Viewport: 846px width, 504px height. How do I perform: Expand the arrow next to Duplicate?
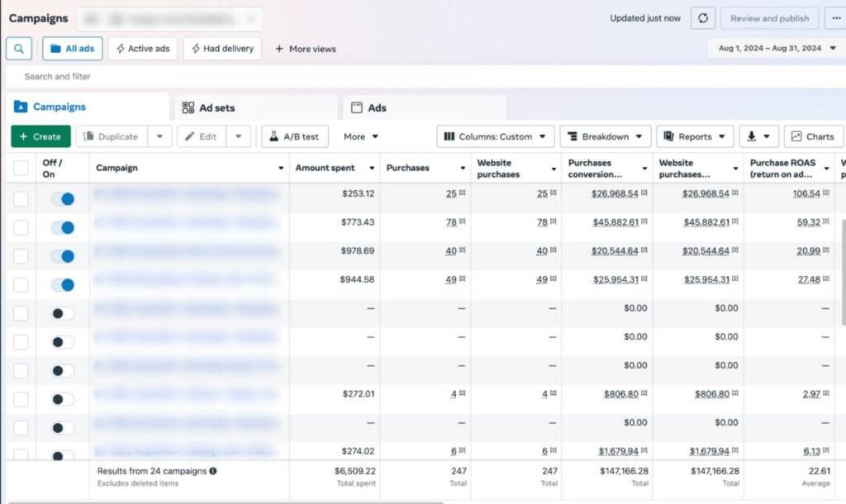point(159,136)
